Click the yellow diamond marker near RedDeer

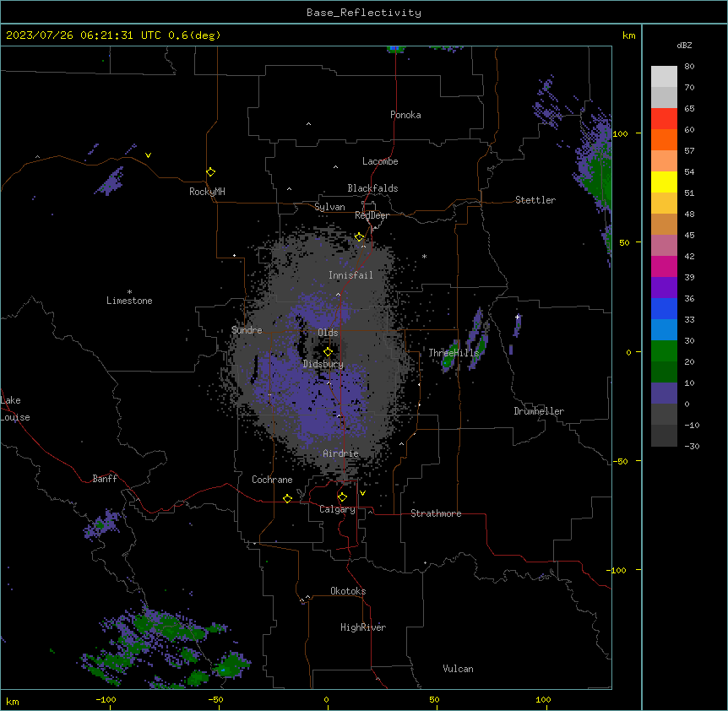(359, 237)
